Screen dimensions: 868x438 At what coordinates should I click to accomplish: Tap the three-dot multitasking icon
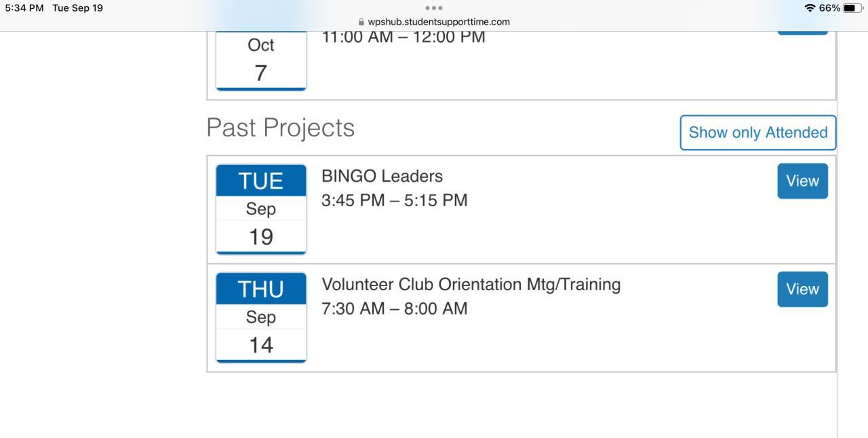coord(433,8)
